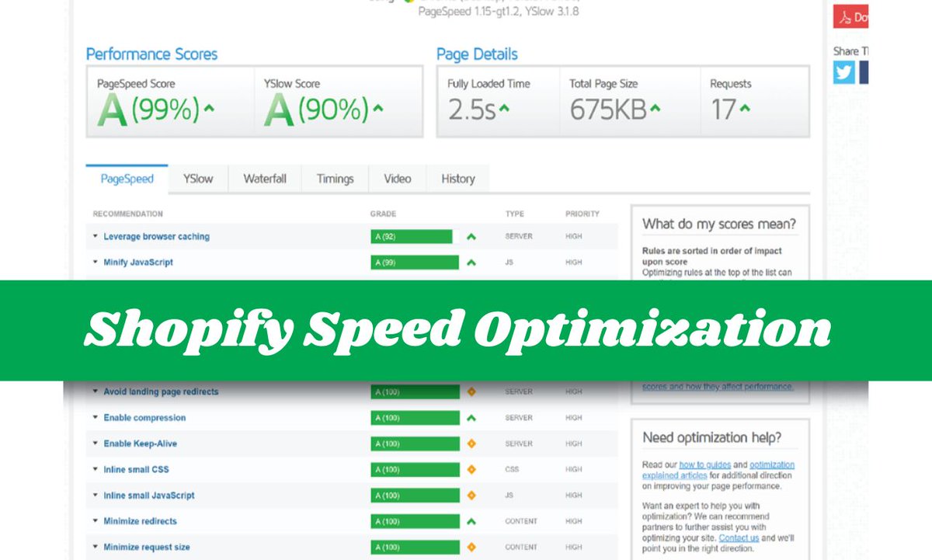
Task: Click Requests count arrow indicator
Action: (745, 109)
